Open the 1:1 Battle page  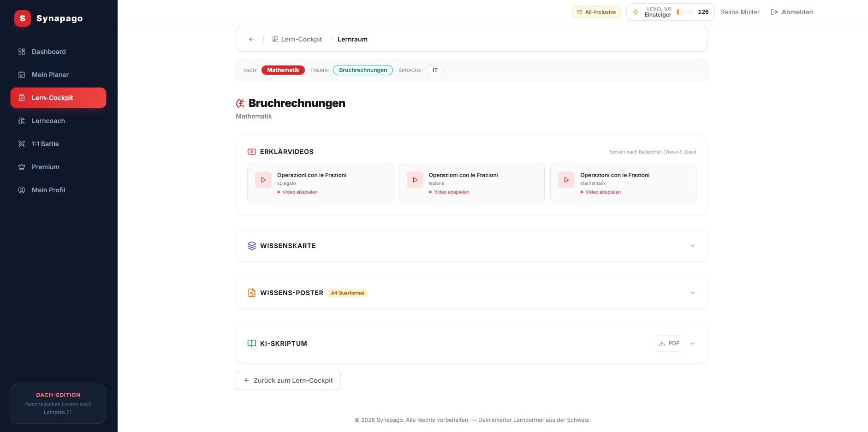58,144
